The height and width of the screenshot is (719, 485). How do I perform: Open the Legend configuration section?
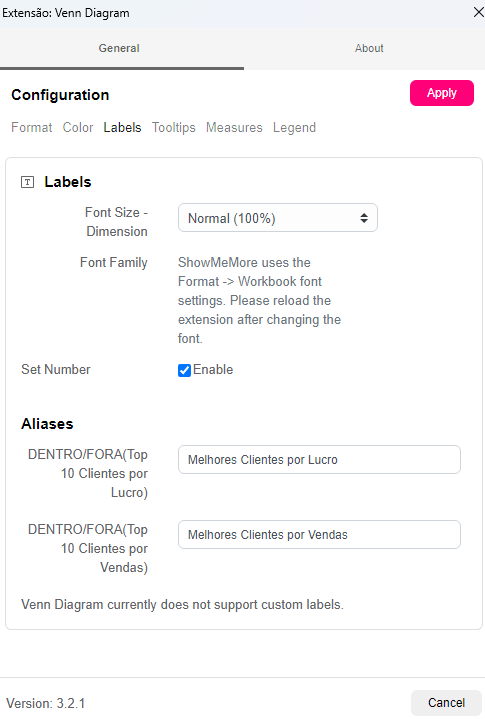coord(294,127)
